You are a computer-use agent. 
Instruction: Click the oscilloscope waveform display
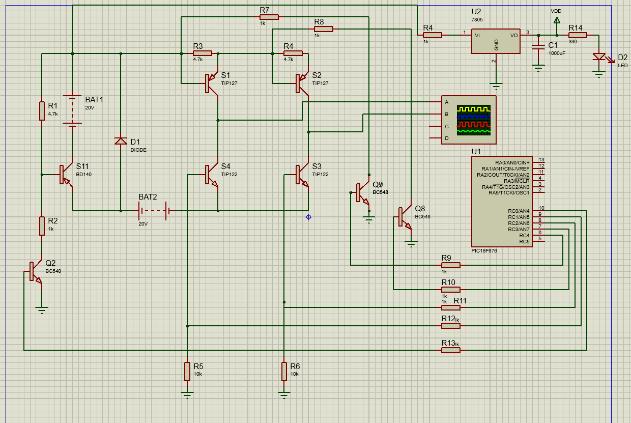pos(474,120)
